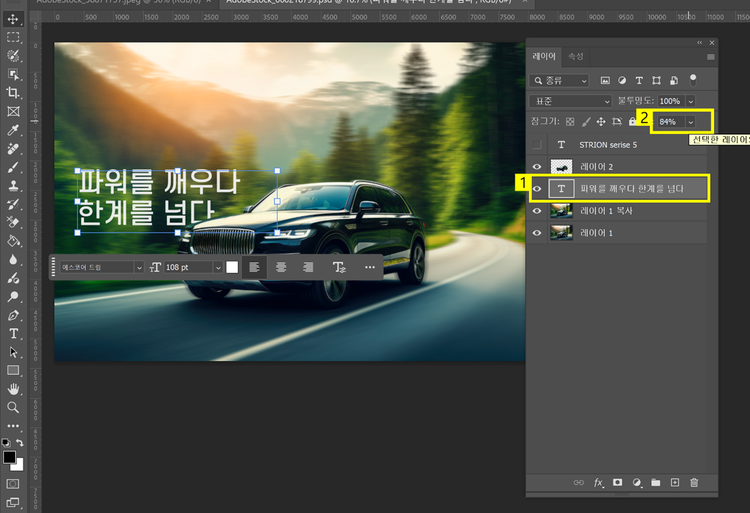Select the Move tool
This screenshot has height=513, width=750.
[13, 19]
